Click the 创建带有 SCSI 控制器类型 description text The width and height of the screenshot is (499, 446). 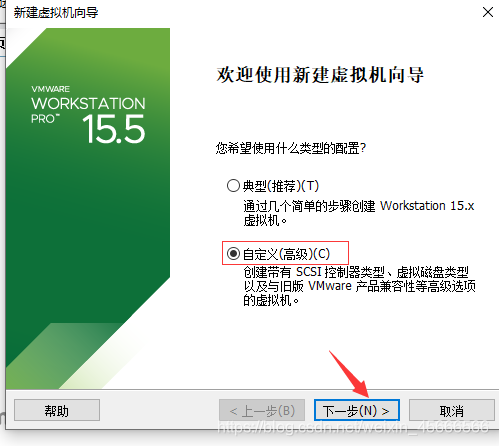click(x=359, y=286)
